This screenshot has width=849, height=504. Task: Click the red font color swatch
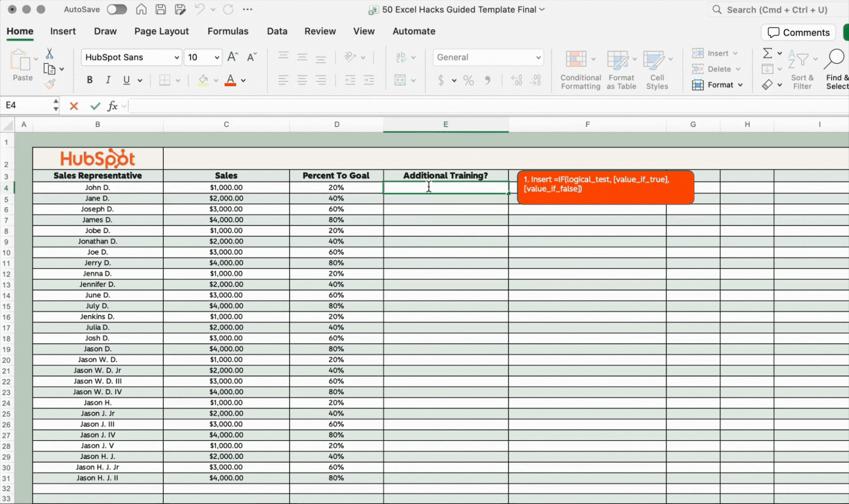pos(230,80)
